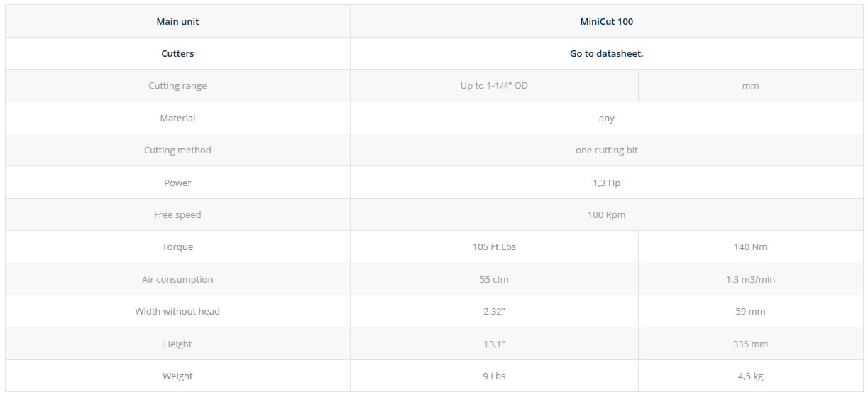Select the 1,3 m3/min value
This screenshot has height=397, width=868.
pos(750,279)
